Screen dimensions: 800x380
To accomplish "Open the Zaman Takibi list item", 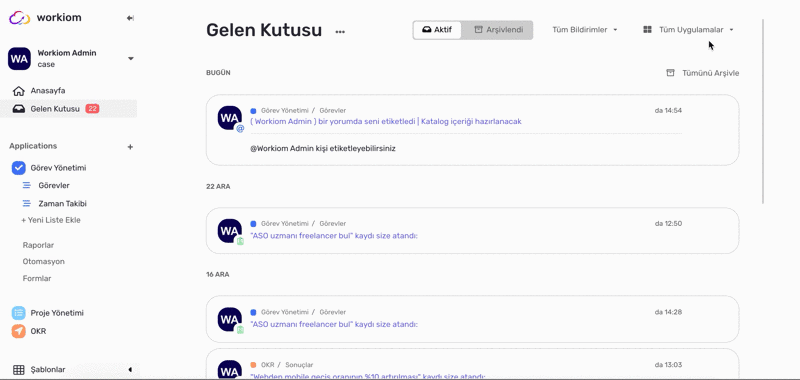I will [62, 204].
